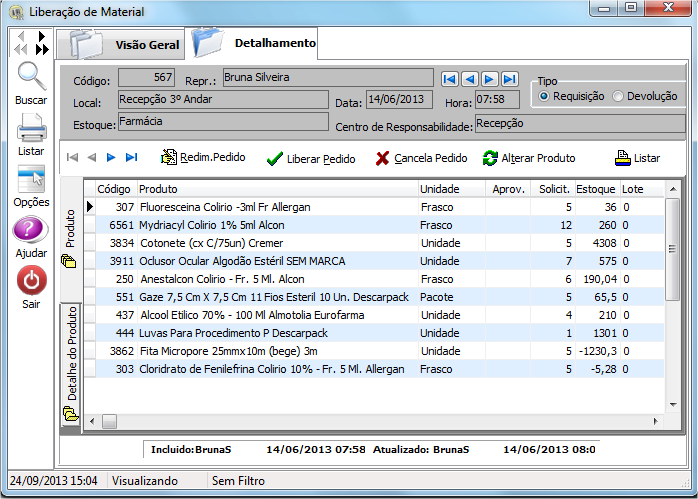Click the Produto column header
This screenshot has width=698, height=499.
tap(275, 189)
